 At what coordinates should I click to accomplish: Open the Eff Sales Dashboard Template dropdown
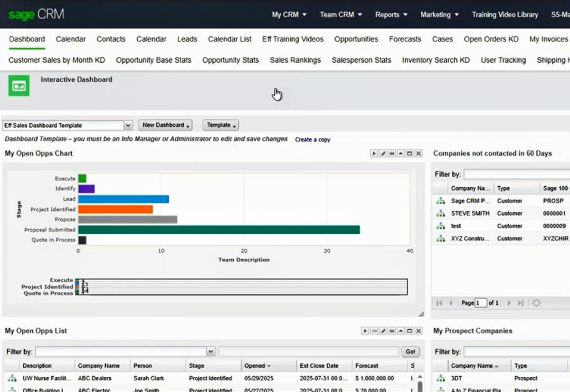(x=128, y=125)
